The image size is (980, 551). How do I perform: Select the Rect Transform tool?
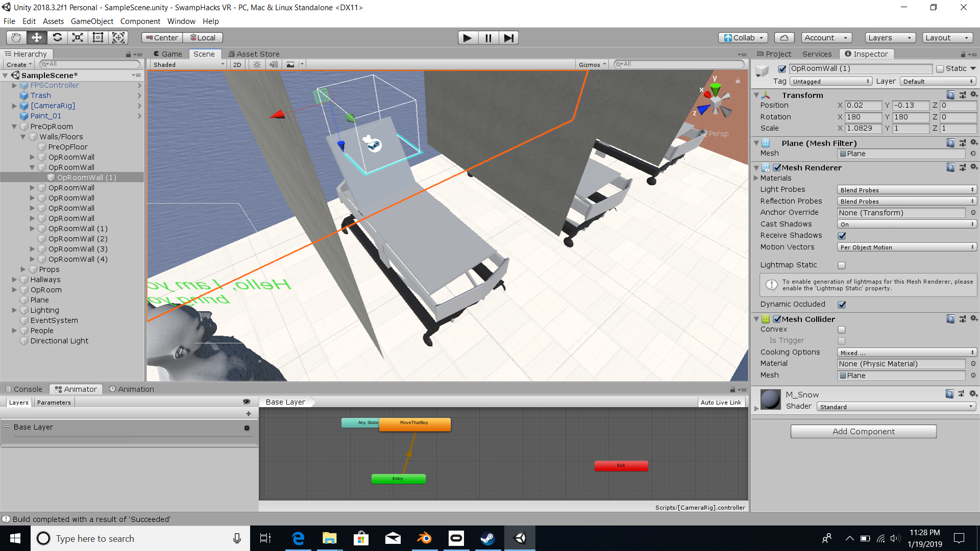(98, 38)
